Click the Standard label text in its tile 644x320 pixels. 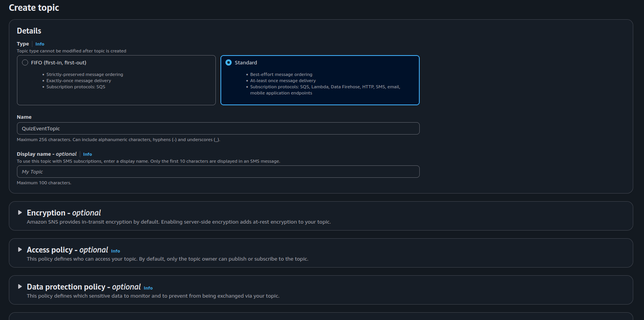coord(246,62)
